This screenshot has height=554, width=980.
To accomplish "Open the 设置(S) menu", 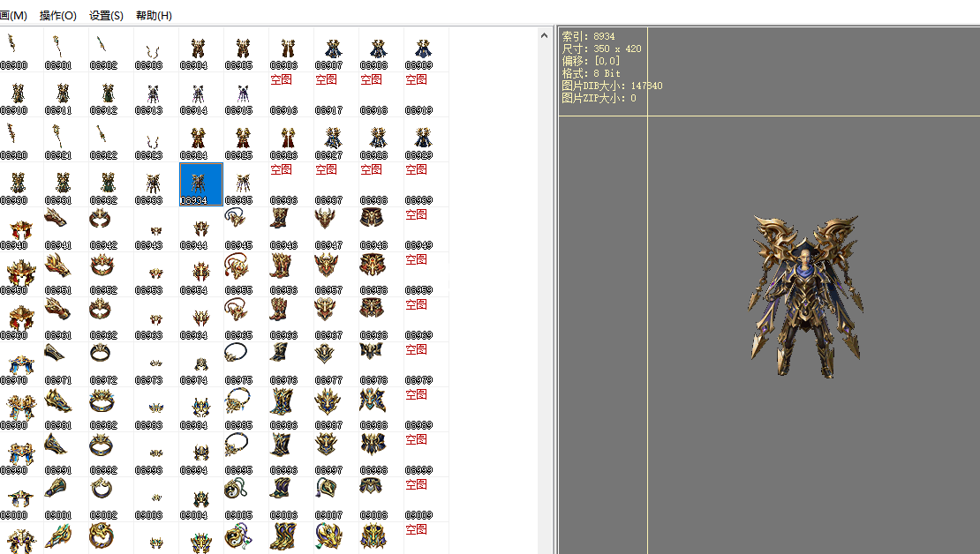I will click(106, 16).
